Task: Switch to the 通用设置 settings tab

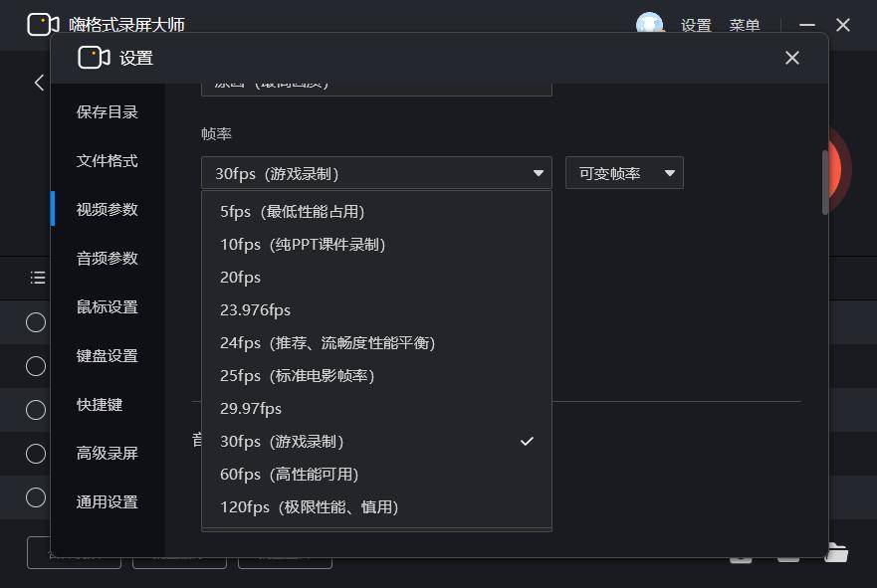Action: point(107,501)
